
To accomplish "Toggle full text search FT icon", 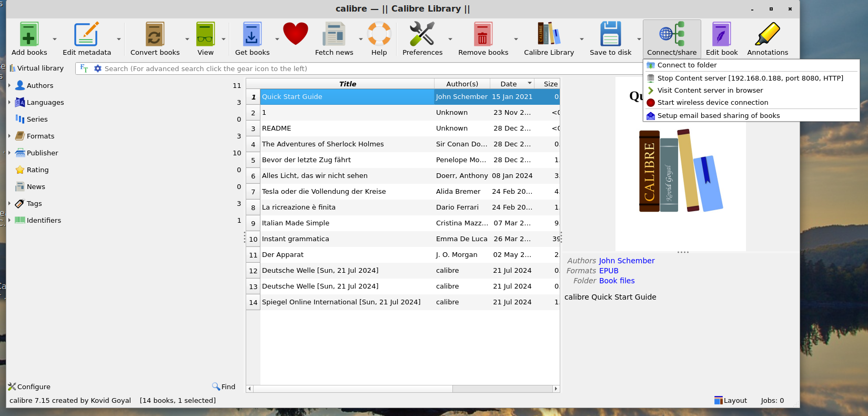I will [x=84, y=68].
